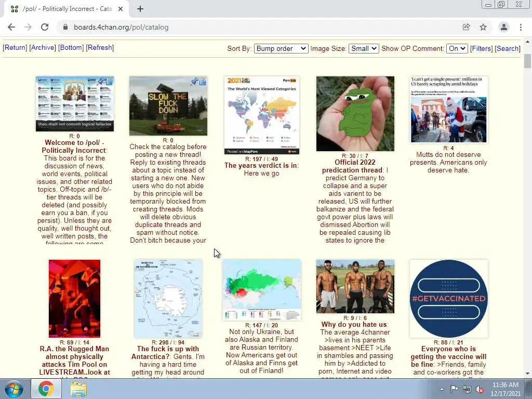The width and height of the screenshot is (532, 399).
Task: Click 'Not only Ukraine' thread text
Action: point(262,351)
